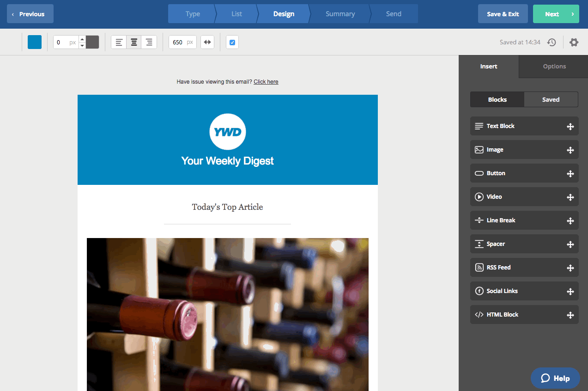Click the Button block move handle
The width and height of the screenshot is (588, 391).
570,174
